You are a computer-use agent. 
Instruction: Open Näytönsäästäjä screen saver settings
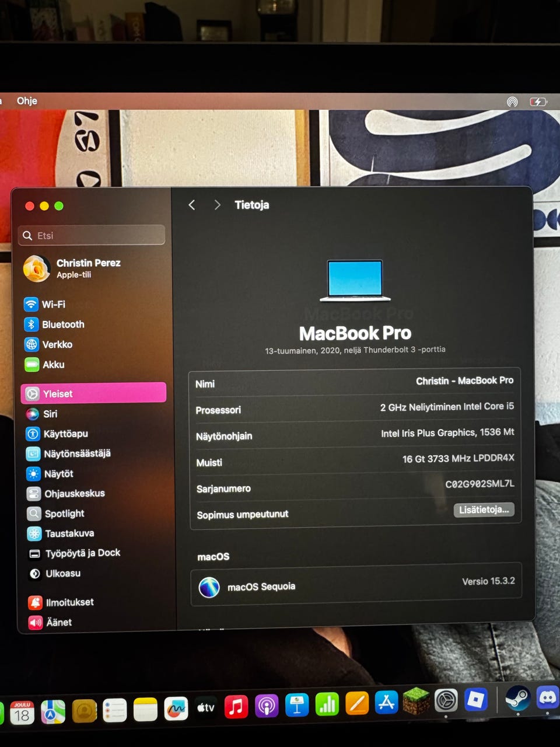pyautogui.click(x=68, y=453)
